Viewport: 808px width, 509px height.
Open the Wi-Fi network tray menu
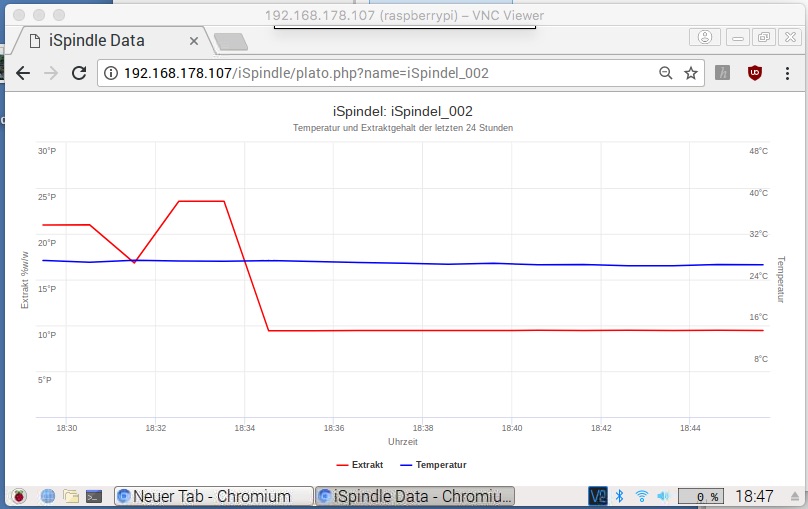pos(641,496)
